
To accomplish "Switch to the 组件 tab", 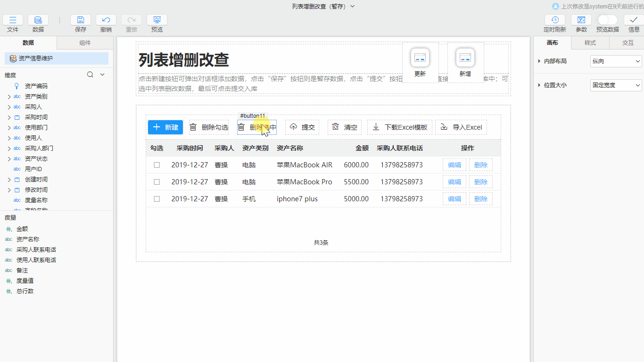I will [84, 42].
